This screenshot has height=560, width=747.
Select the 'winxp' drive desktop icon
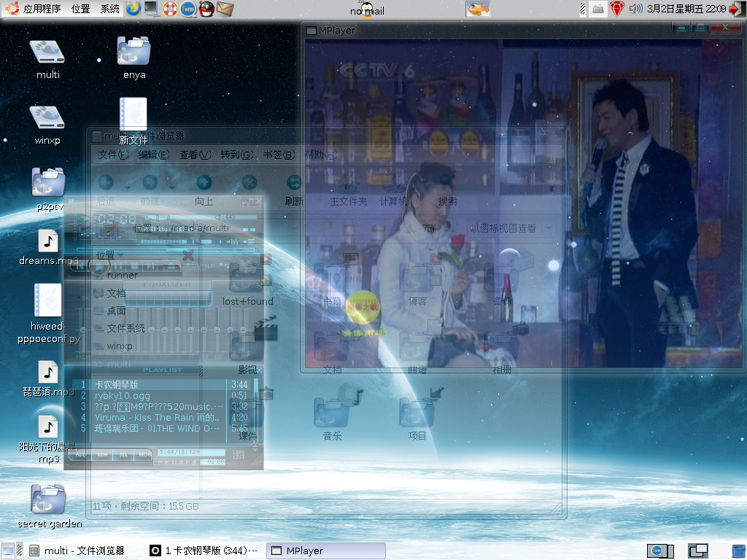[x=47, y=125]
